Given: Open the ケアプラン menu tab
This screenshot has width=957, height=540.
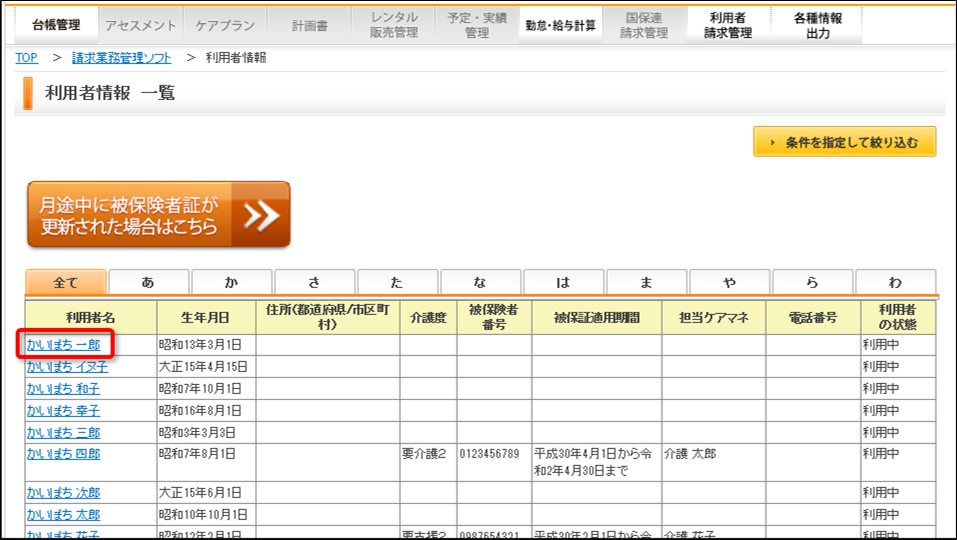Looking at the screenshot, I should pos(225,26).
